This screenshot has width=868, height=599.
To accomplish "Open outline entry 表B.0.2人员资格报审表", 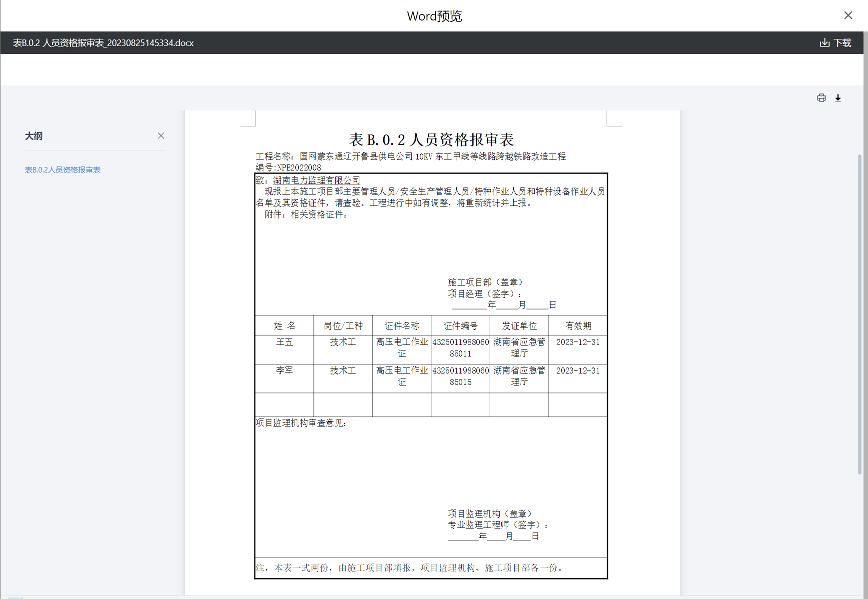I will (62, 170).
